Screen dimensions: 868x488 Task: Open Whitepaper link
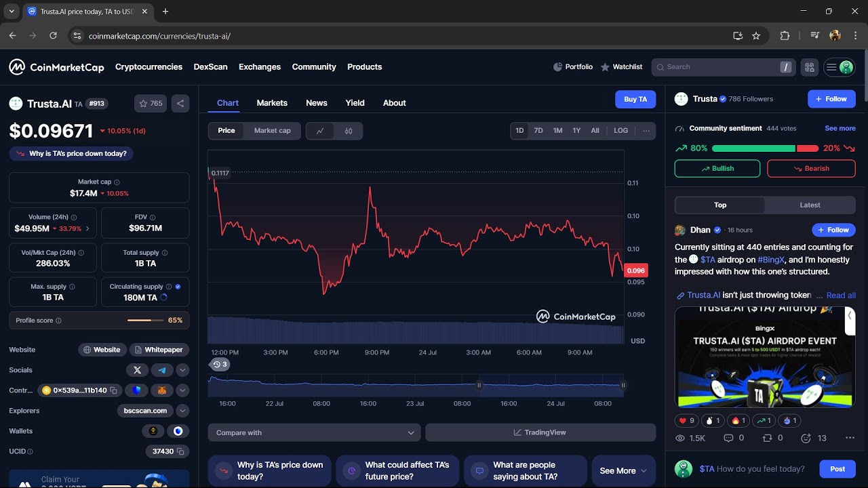tap(159, 350)
